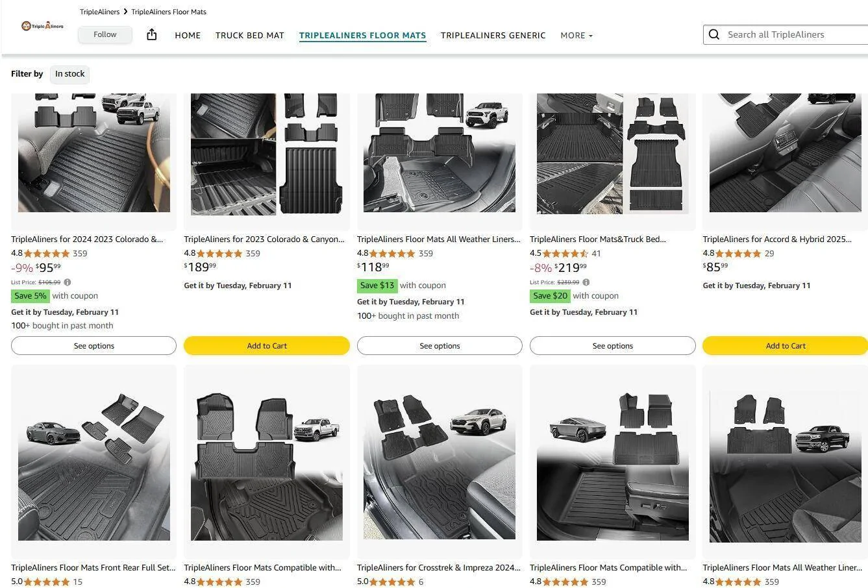Add the $189.99 Colorado & Canyon mat to cart

(x=267, y=346)
